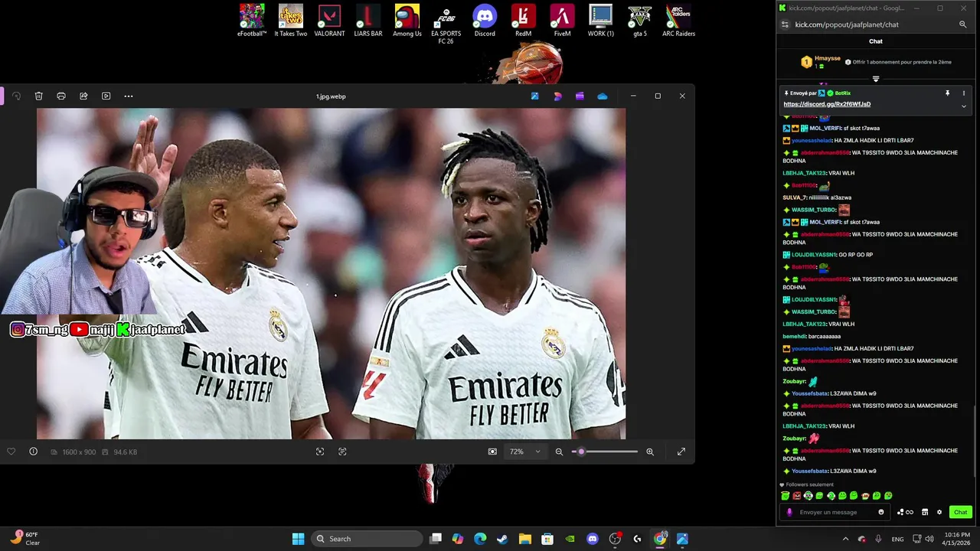This screenshot has width=980, height=551.
Task: Launch the FiveM desktop shortcut
Action: [562, 21]
